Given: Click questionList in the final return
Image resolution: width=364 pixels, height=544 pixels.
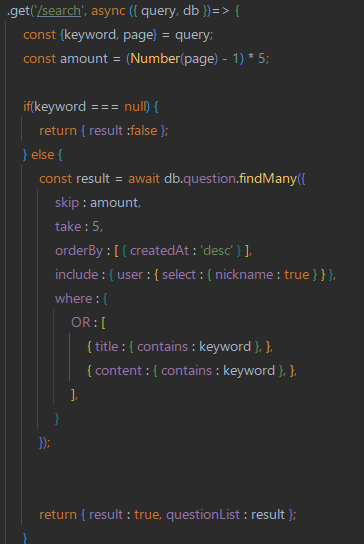Looking at the screenshot, I should click(x=203, y=515).
